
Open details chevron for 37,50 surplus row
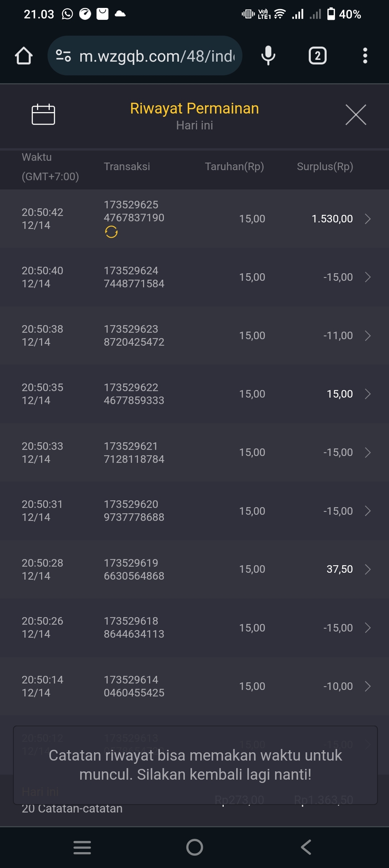click(367, 569)
